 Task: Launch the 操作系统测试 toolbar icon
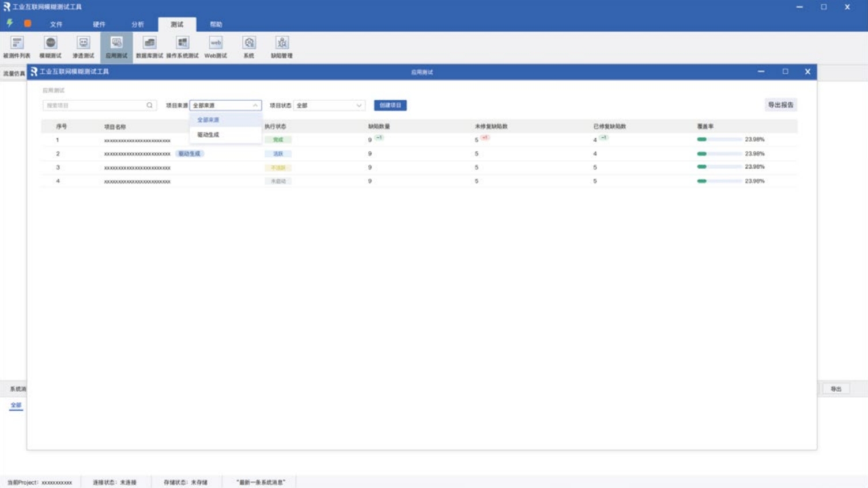coord(182,47)
